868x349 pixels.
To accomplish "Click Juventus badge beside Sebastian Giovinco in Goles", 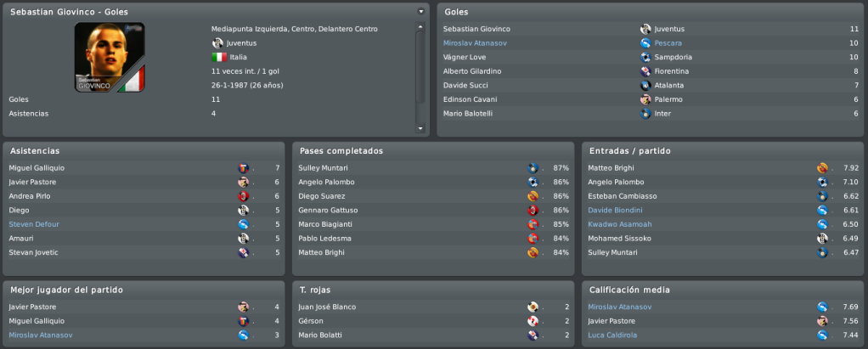I will click(645, 29).
